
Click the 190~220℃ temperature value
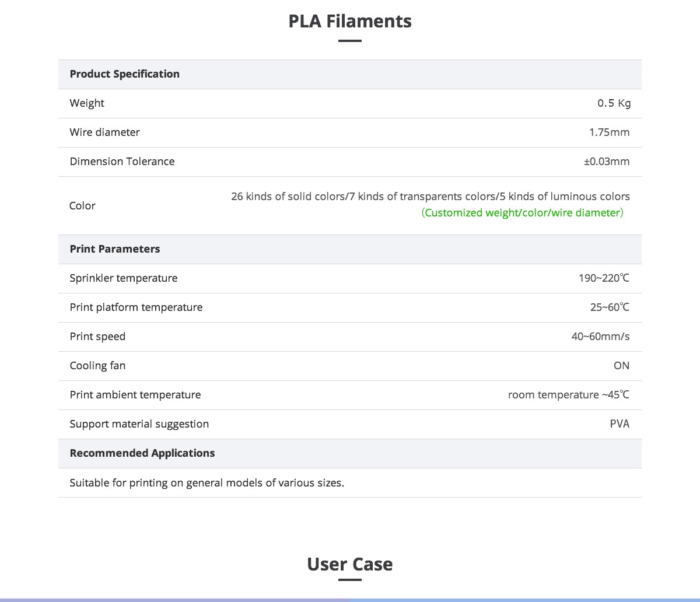click(x=604, y=278)
